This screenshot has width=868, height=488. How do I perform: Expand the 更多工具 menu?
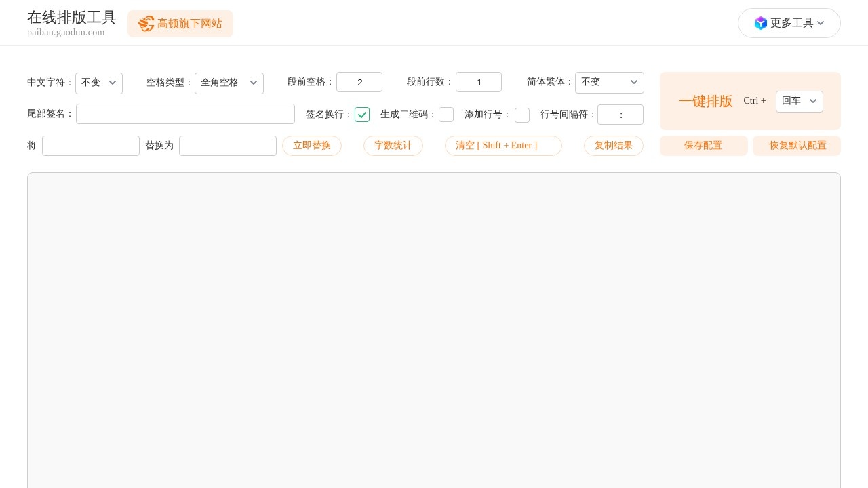point(789,23)
